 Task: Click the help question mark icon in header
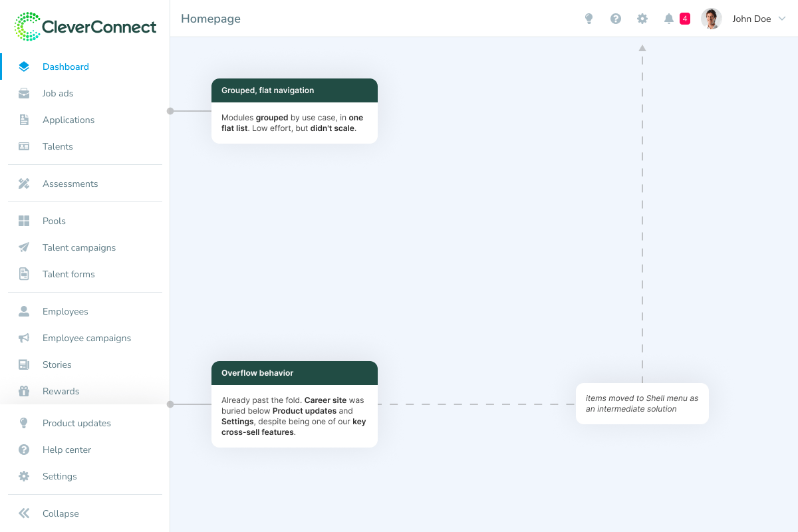click(616, 19)
